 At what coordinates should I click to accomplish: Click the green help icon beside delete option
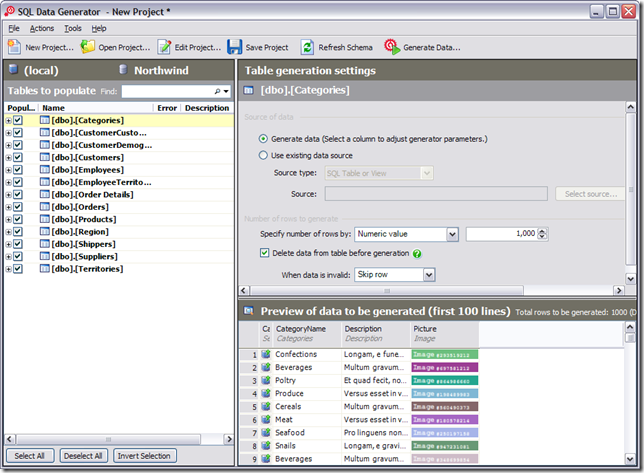coord(417,254)
